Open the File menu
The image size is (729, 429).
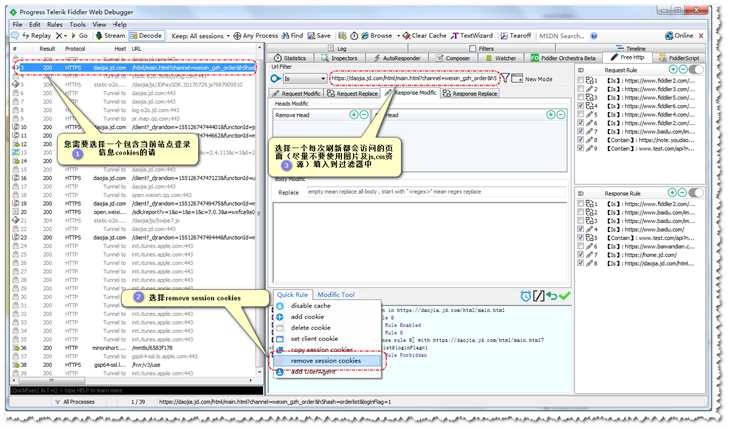tap(18, 24)
